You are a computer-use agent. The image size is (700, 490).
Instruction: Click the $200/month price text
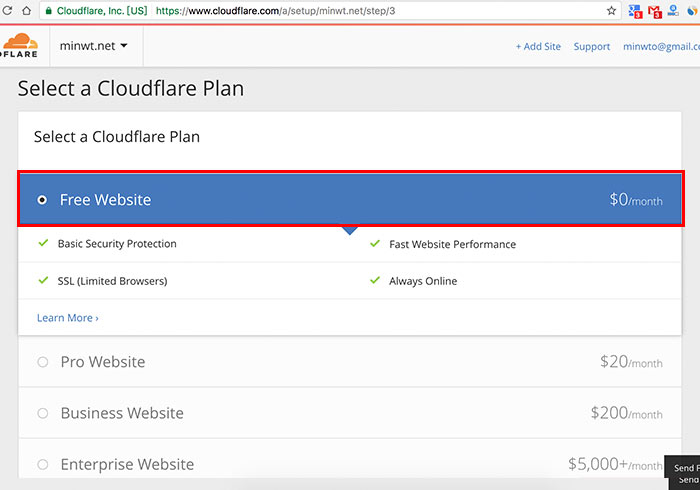[626, 413]
